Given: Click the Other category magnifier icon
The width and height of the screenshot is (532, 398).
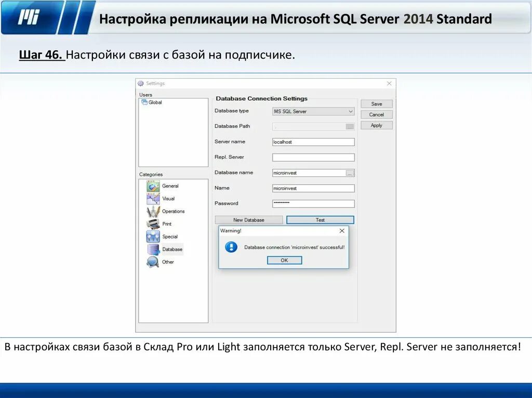Looking at the screenshot, I should [153, 262].
